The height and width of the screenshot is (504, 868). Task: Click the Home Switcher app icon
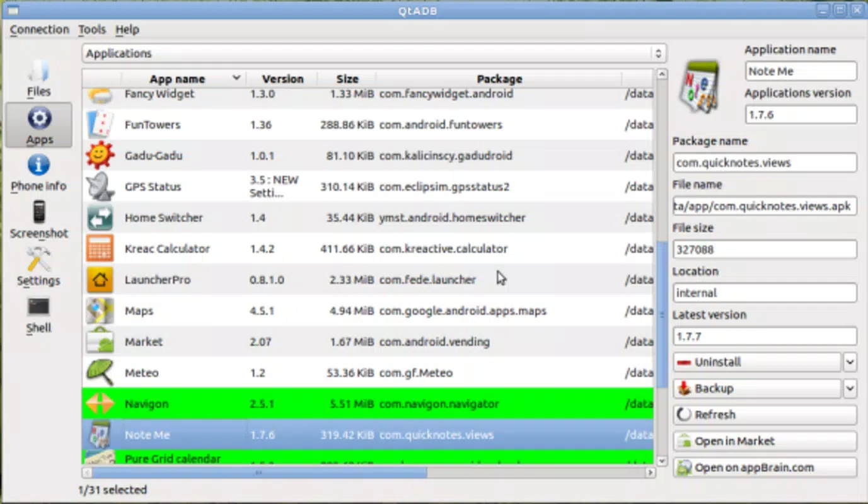click(x=100, y=217)
